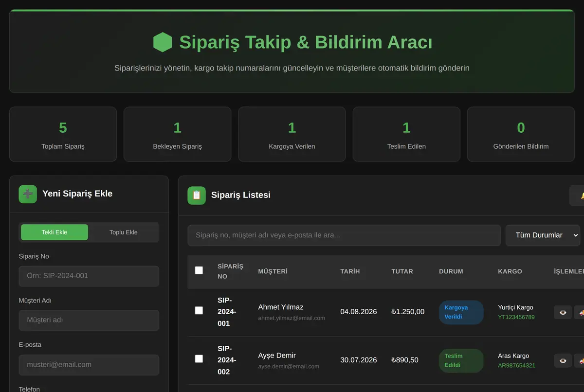Click customer name Ahmet Yılmaz
The width and height of the screenshot is (584, 392).
pos(281,307)
